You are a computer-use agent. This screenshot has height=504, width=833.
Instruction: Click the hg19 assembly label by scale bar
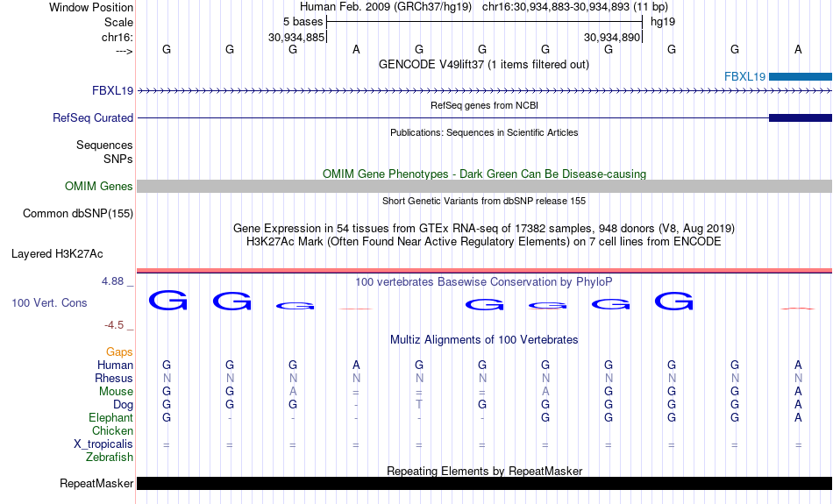[663, 22]
